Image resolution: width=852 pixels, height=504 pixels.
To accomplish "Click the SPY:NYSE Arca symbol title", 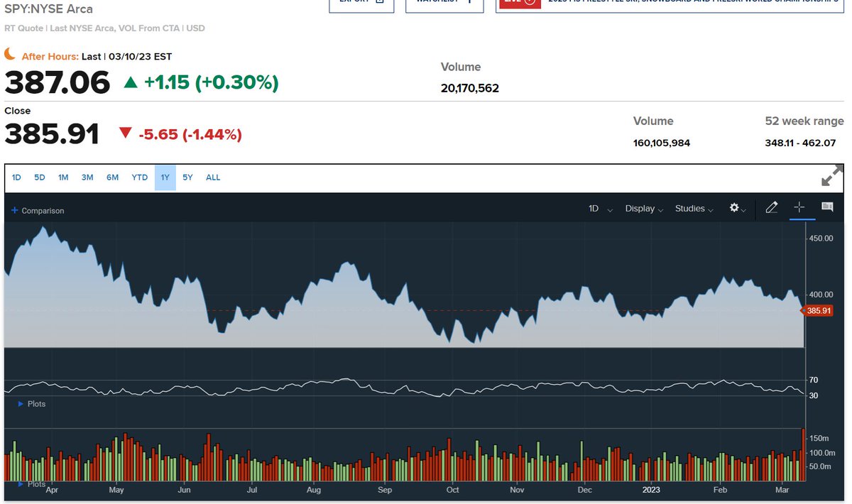I will click(49, 9).
